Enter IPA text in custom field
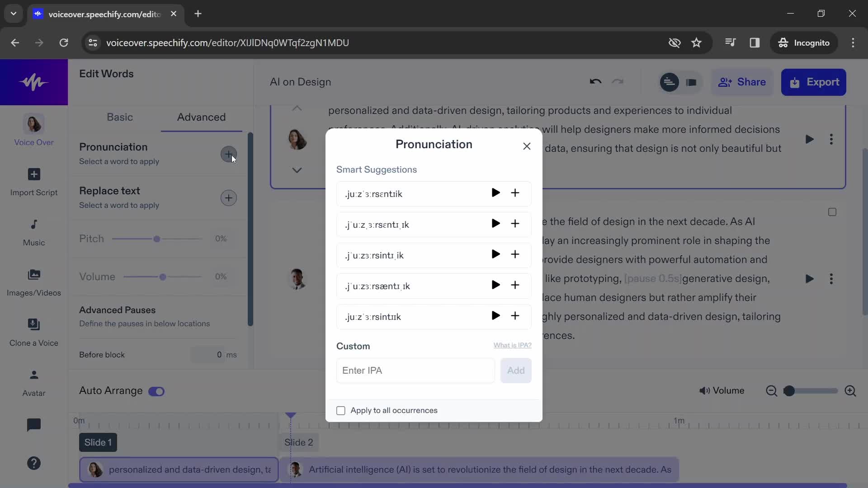This screenshot has height=488, width=868. (415, 370)
